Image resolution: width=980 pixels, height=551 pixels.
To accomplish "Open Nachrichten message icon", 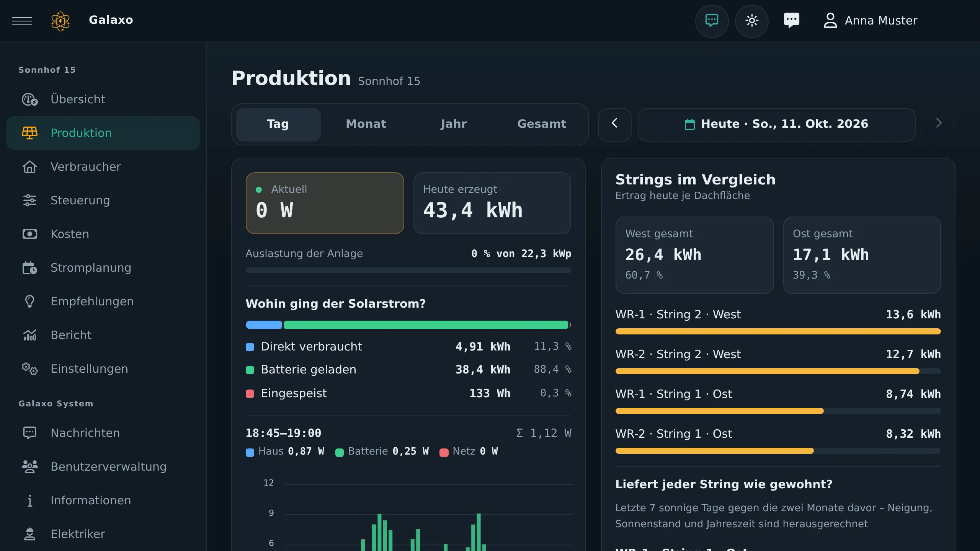I will coord(30,433).
